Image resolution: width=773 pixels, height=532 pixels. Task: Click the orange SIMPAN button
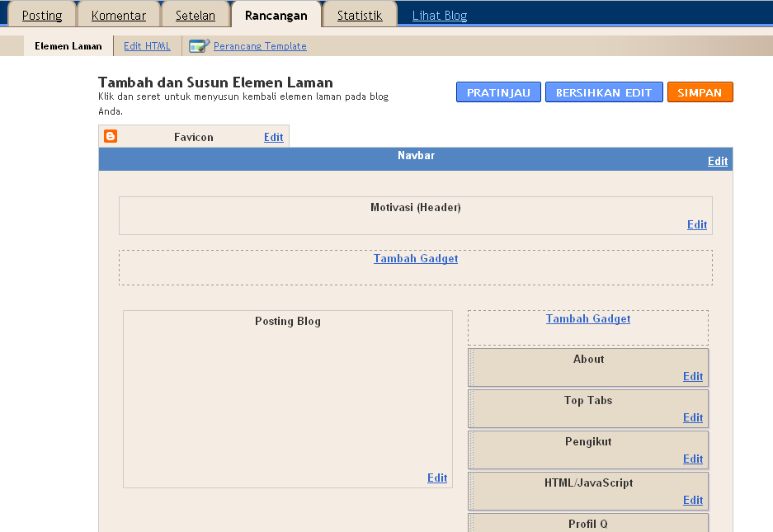[700, 92]
